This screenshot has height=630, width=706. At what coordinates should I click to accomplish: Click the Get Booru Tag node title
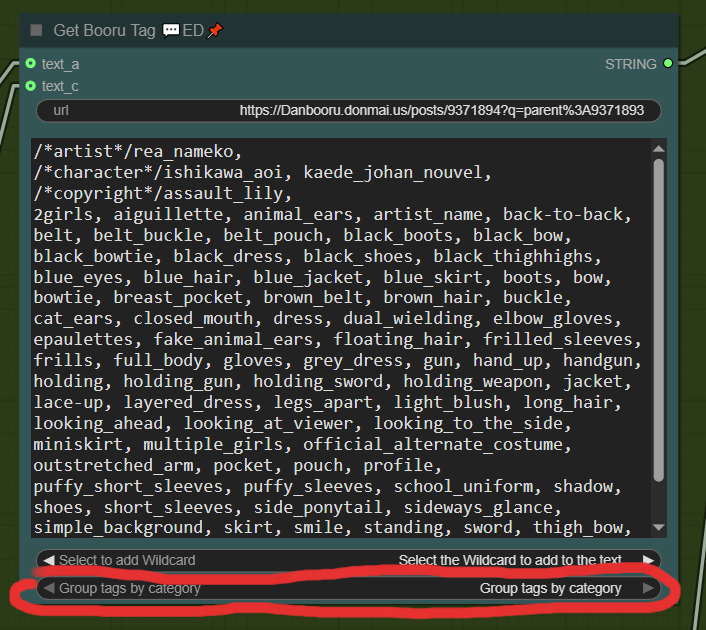tap(104, 31)
